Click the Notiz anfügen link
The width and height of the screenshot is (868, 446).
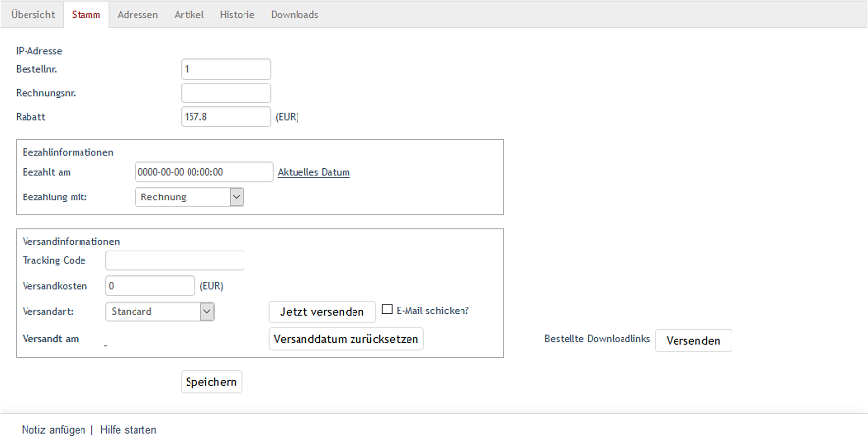click(53, 430)
